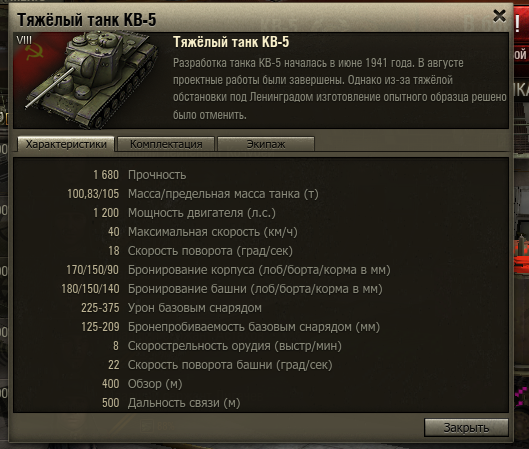The image size is (529, 449).
Task: Click the tier VIII badge icon
Action: coord(24,40)
